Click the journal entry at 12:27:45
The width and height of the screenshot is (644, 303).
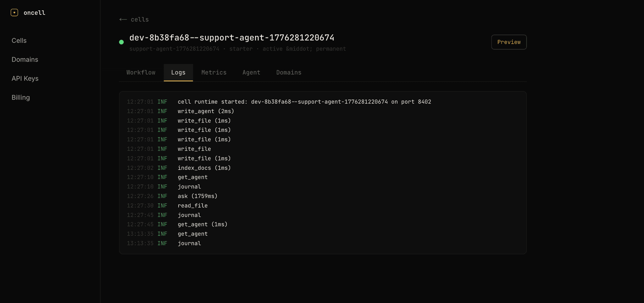(189, 215)
